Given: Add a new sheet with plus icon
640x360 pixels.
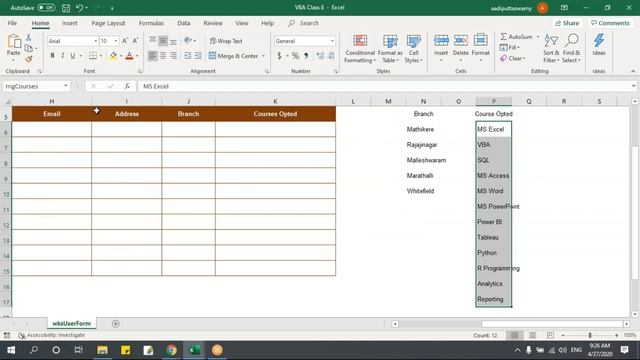Looking at the screenshot, I should pyautogui.click(x=116, y=324).
